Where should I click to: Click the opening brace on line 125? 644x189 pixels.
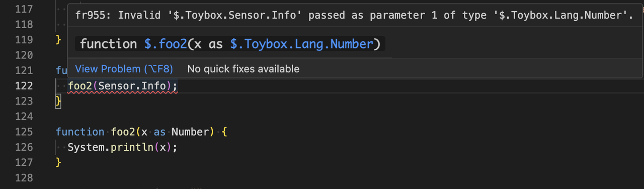pos(224,132)
